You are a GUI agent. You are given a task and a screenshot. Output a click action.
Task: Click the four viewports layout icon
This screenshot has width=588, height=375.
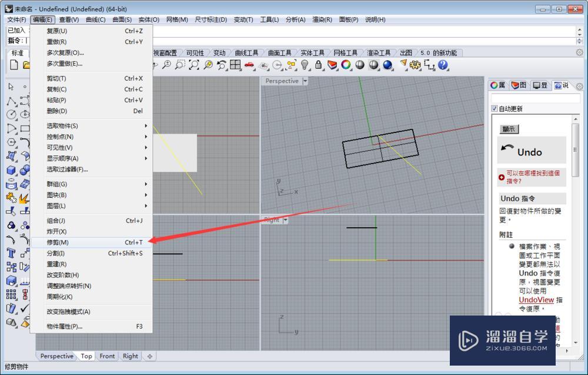point(235,65)
